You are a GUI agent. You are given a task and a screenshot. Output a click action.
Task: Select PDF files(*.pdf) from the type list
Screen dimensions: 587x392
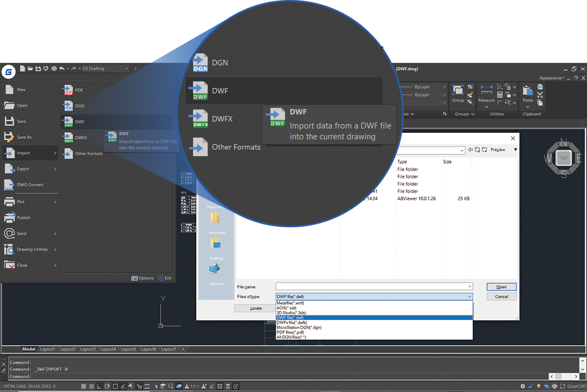pos(374,332)
